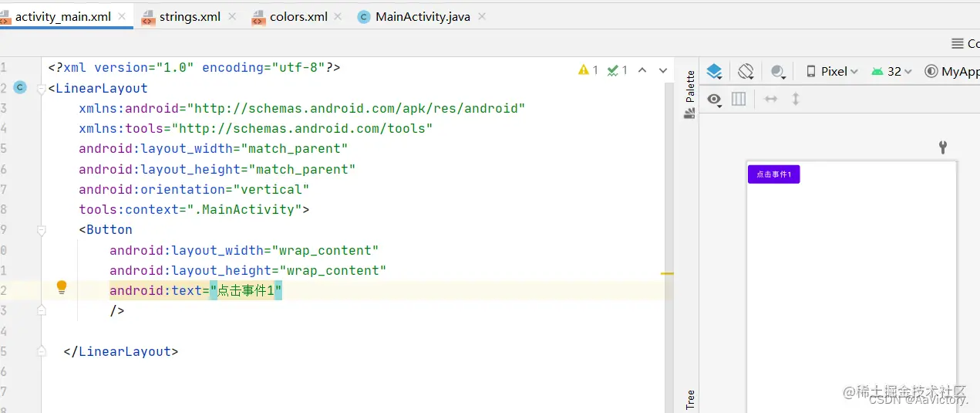Click the horizontal expand arrows icon
The width and height of the screenshot is (980, 413).
click(x=770, y=99)
